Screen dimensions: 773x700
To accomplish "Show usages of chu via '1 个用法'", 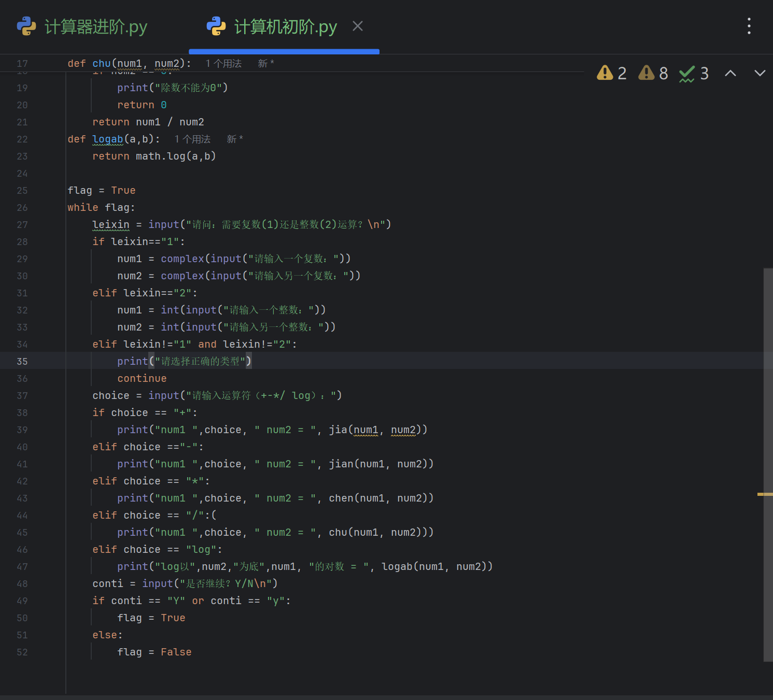I will (223, 63).
